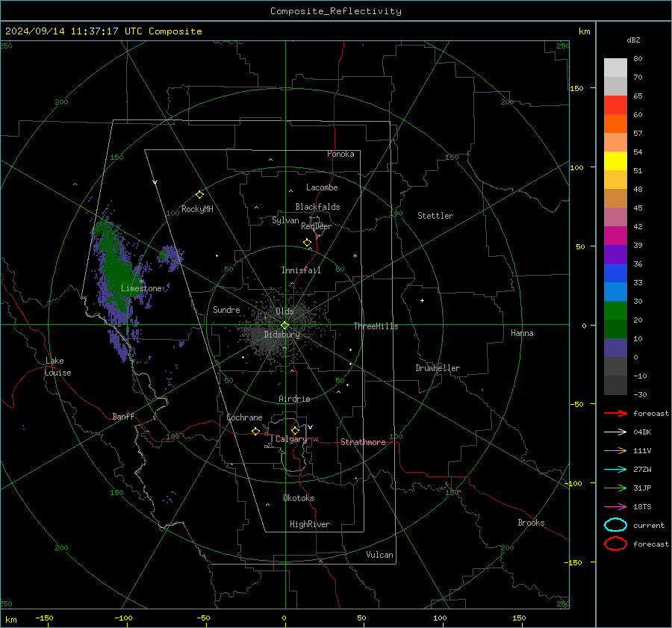Click the cyan 'current' ellipse legend symbol

pyautogui.click(x=615, y=525)
